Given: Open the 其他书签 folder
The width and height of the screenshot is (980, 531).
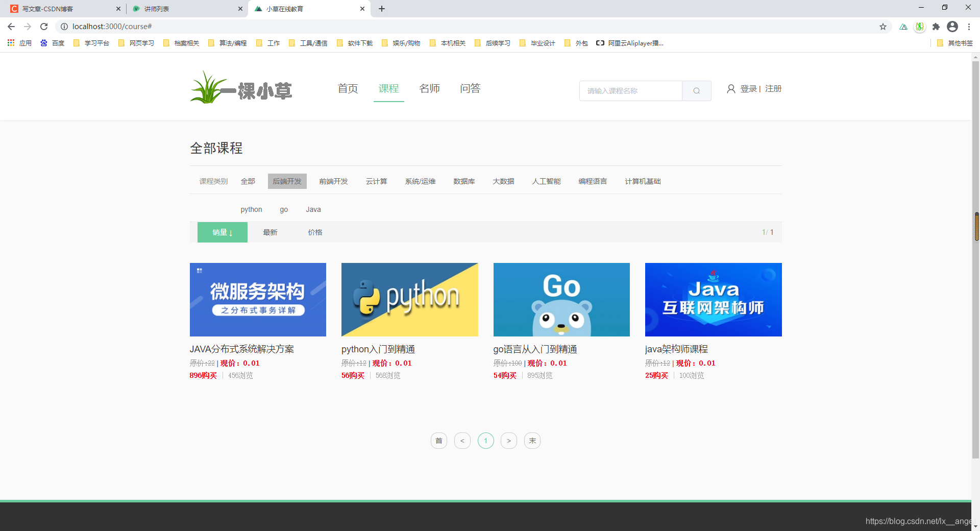Looking at the screenshot, I should pyautogui.click(x=955, y=43).
